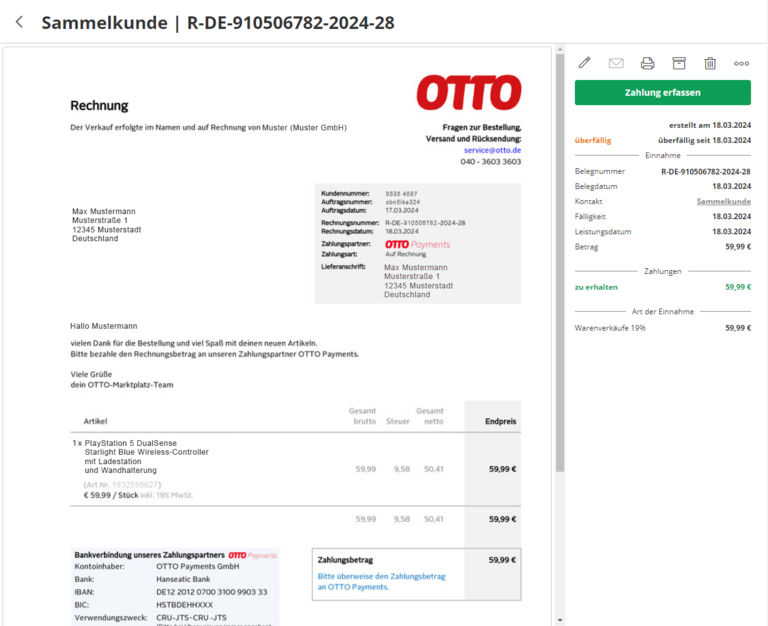The height and width of the screenshot is (626, 768).
Task: Click the pencil edit icon
Action: (585, 63)
